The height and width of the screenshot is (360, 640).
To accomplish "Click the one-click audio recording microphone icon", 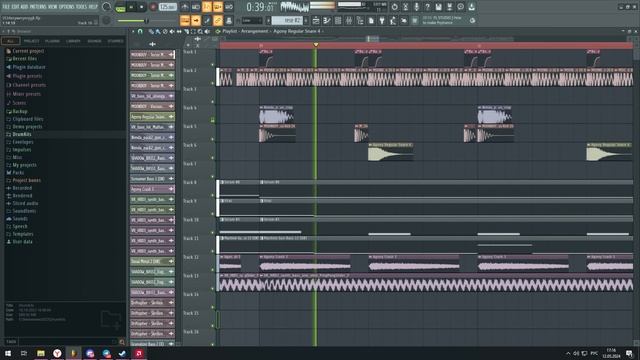I will point(416,7).
